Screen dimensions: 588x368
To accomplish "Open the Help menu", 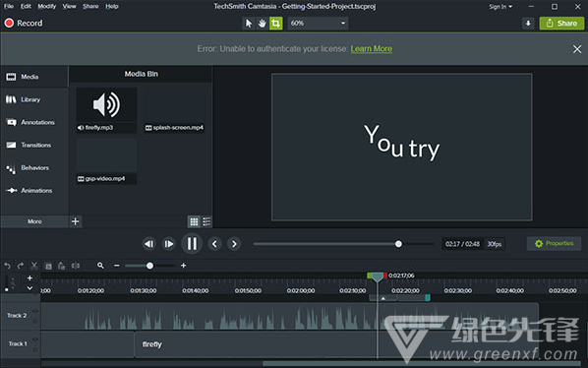I will [112, 6].
